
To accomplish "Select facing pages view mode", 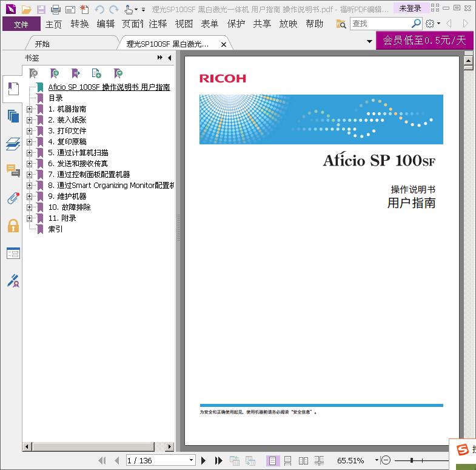I will coord(303,460).
